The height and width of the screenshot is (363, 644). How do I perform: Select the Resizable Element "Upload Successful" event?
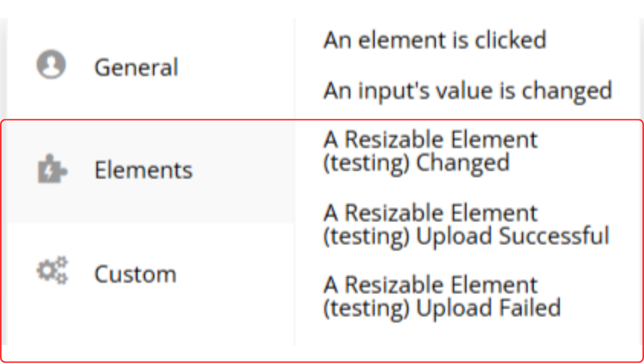466,224
